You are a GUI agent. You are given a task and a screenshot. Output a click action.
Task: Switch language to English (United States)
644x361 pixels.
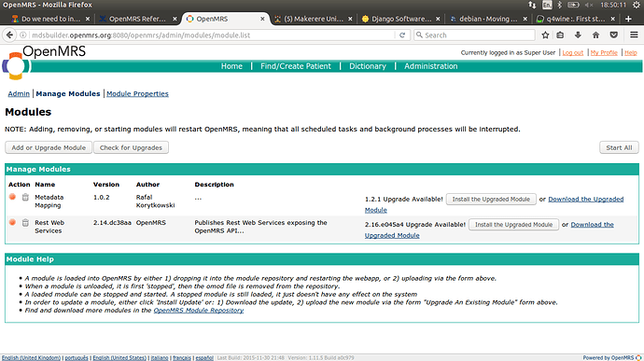[x=119, y=357]
